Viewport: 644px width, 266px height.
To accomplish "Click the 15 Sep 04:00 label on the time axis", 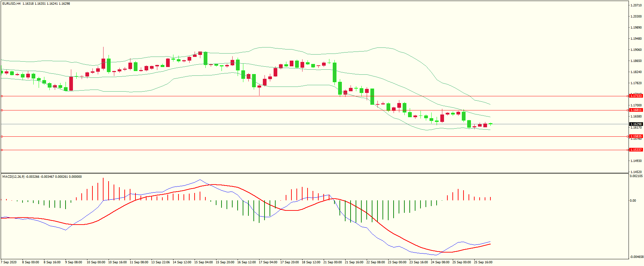I will click(x=203, y=262).
